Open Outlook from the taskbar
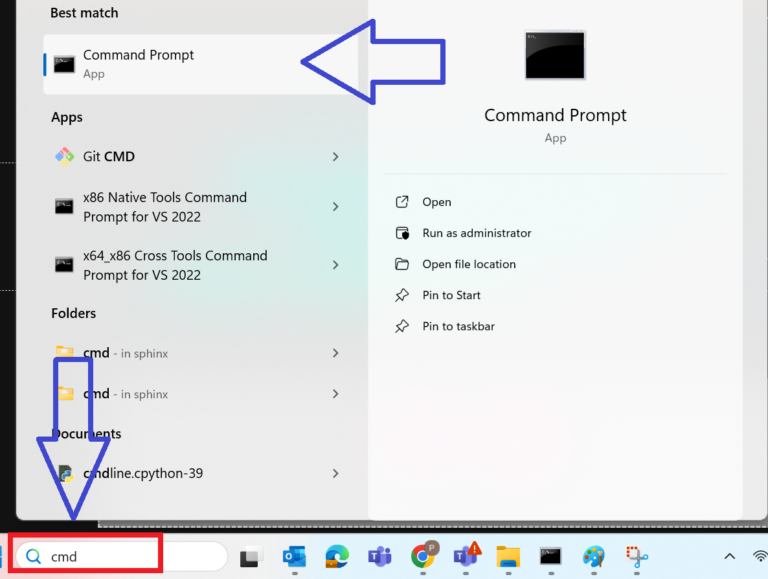 294,556
